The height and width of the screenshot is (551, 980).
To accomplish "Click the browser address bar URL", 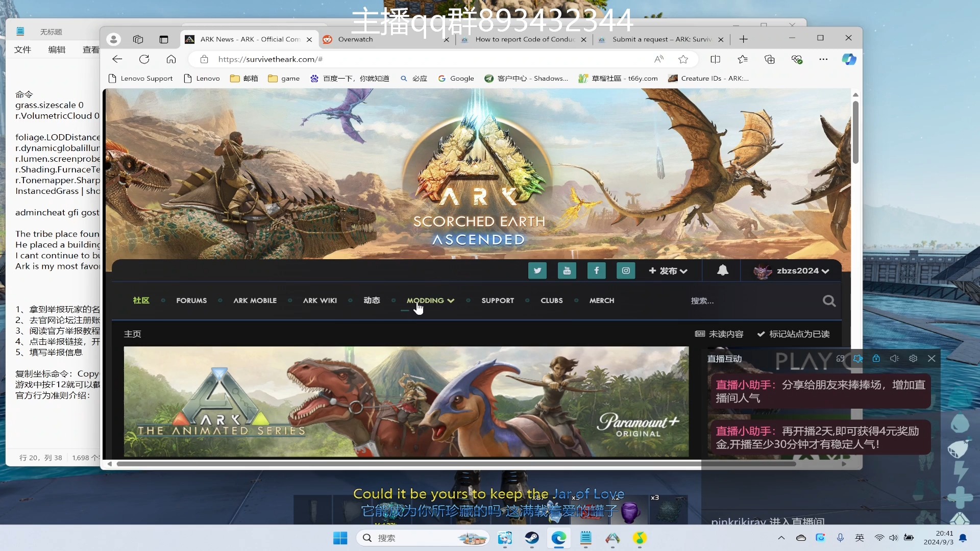I will tap(271, 59).
